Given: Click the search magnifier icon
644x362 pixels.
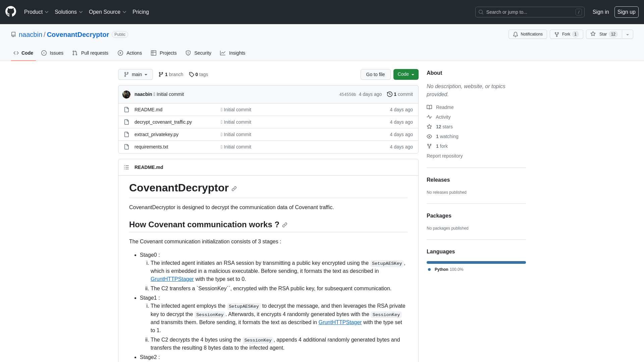Looking at the screenshot, I should pos(481,12).
